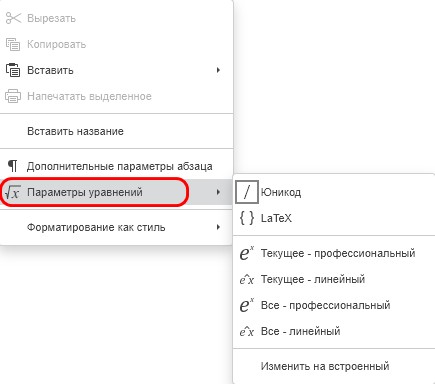Expand the Вставить submenu arrow
This screenshot has height=384, width=435.
coord(218,70)
